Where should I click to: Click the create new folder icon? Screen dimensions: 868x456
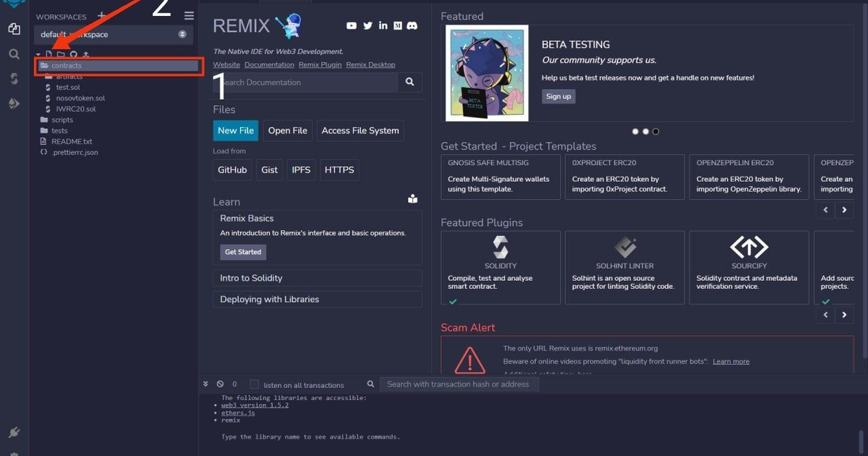(x=61, y=54)
